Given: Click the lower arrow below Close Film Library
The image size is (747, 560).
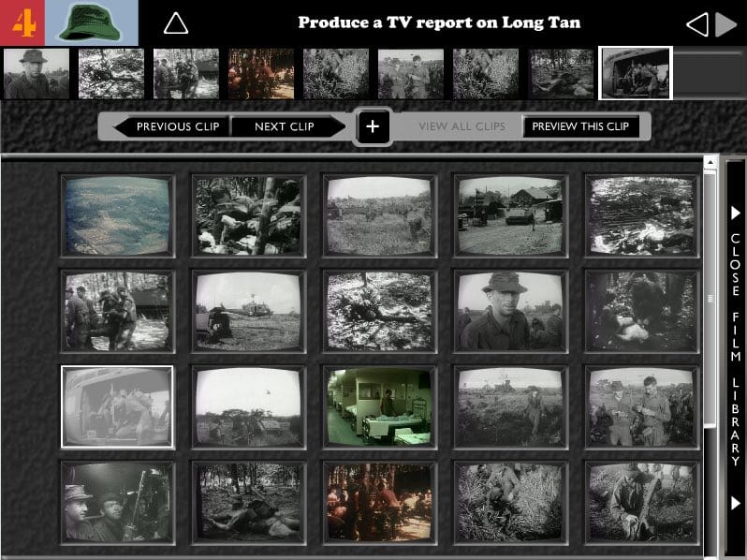Looking at the screenshot, I should point(736,503).
